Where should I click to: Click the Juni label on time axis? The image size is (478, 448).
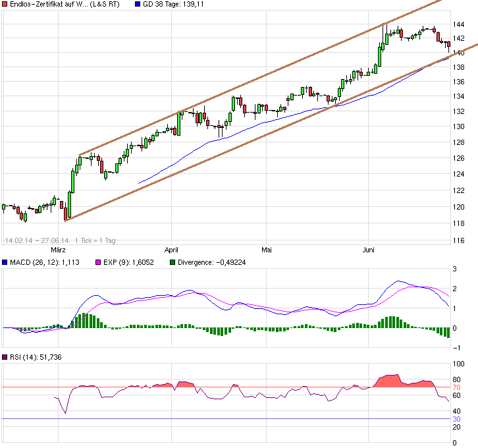[369, 250]
